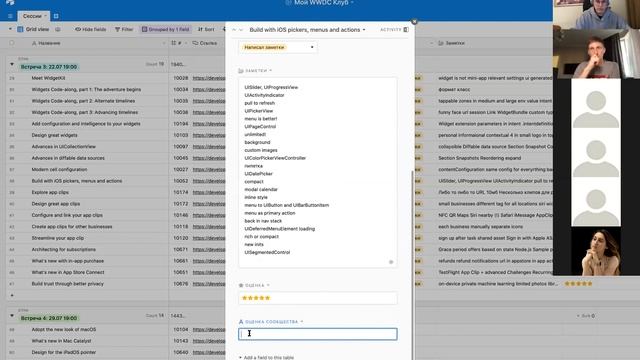The width and height of the screenshot is (640, 360).
Task: Expand notes field with corner icon
Action: tap(391, 262)
